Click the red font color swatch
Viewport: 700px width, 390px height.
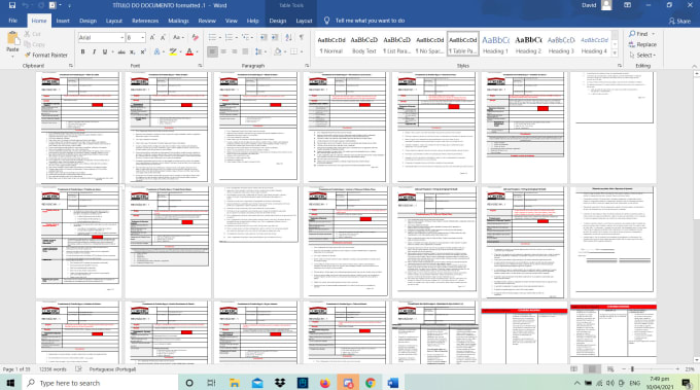click(x=189, y=52)
